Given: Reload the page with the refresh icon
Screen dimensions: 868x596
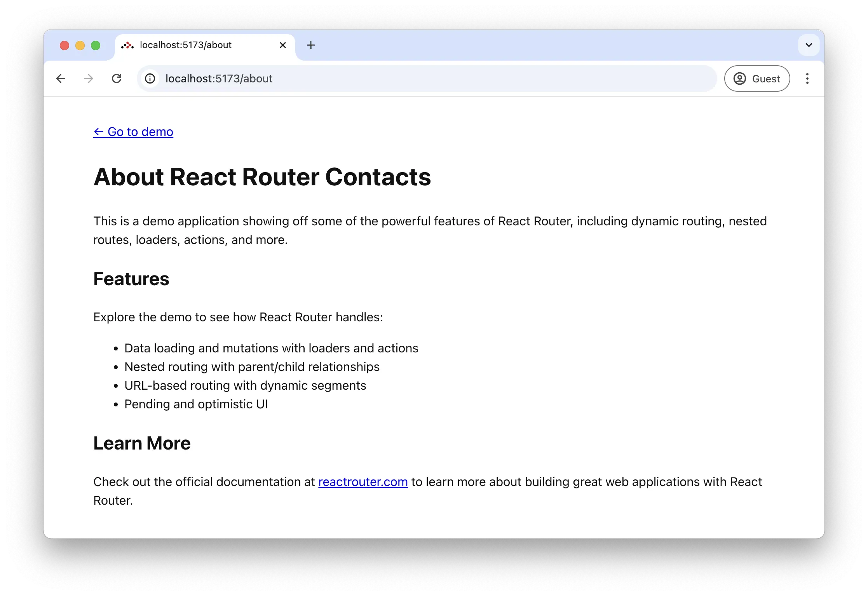Looking at the screenshot, I should 117,78.
